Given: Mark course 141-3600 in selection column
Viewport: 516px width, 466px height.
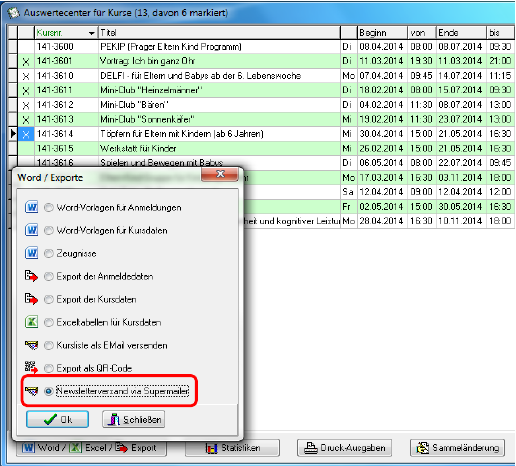Looking at the screenshot, I should 26,47.
